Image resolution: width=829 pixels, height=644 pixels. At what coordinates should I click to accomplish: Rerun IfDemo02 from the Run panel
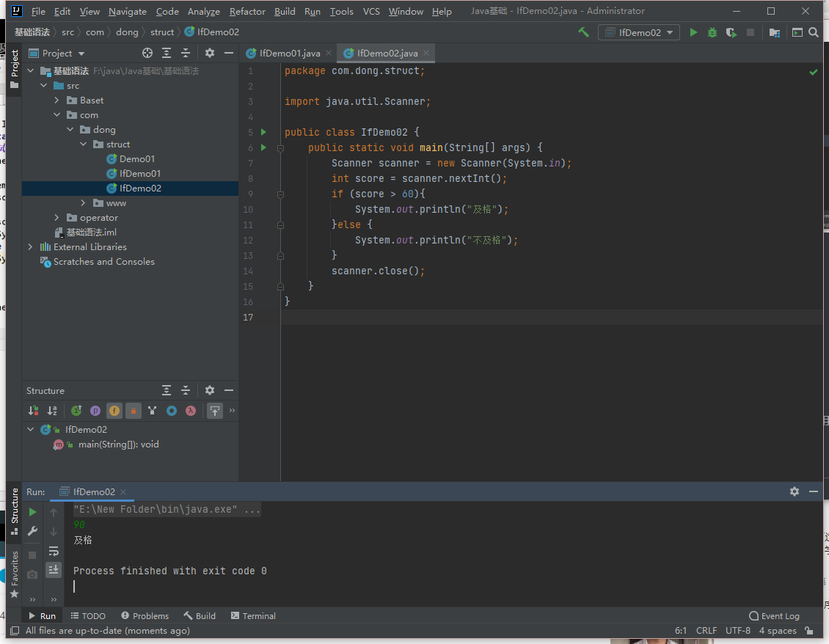point(32,512)
